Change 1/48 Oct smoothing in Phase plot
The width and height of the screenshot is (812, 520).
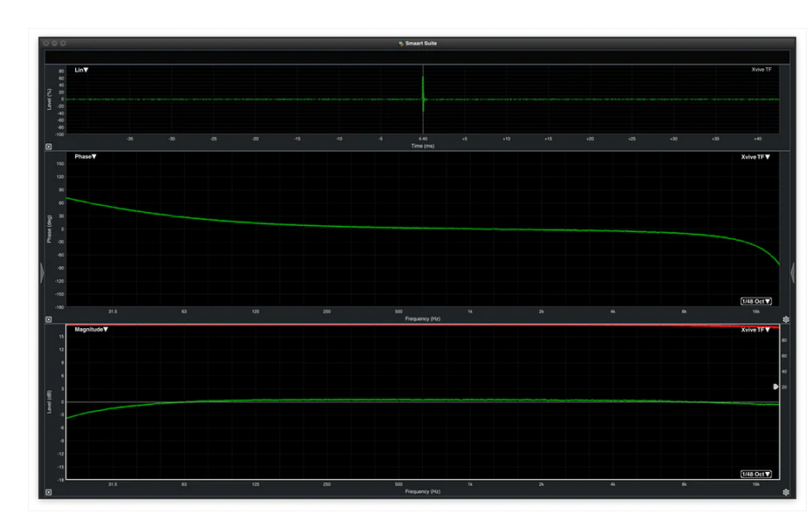click(x=755, y=301)
